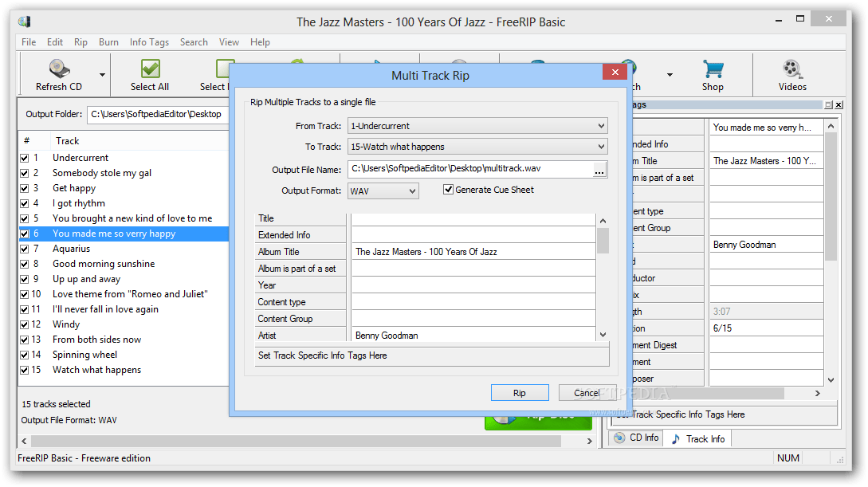Click the Refresh CD toolbar icon
Screen dimensions: 868x487
(x=59, y=69)
